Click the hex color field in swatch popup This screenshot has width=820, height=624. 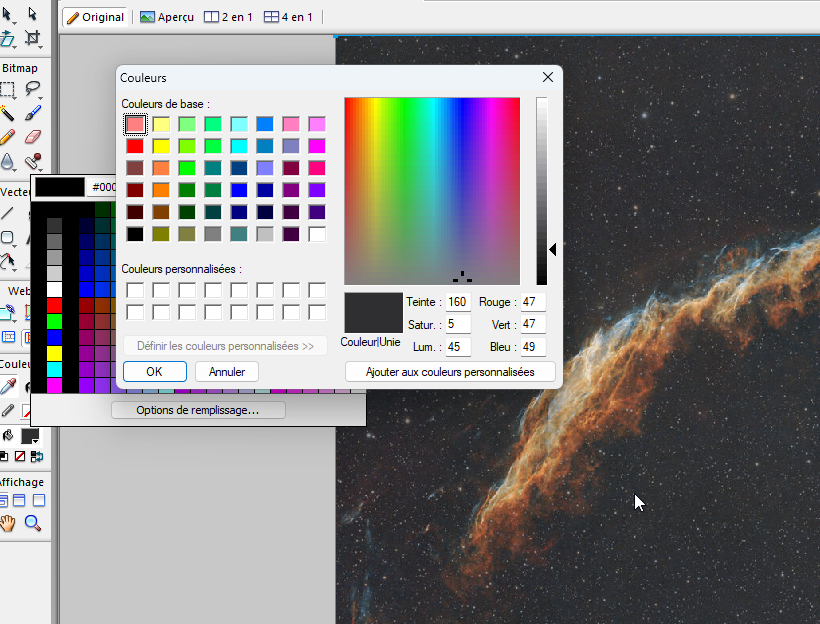tap(102, 187)
